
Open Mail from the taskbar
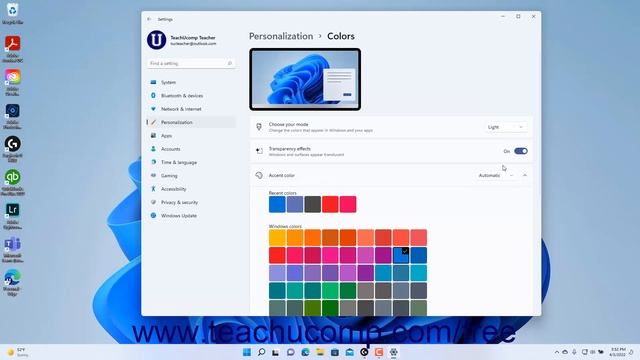tap(350, 352)
